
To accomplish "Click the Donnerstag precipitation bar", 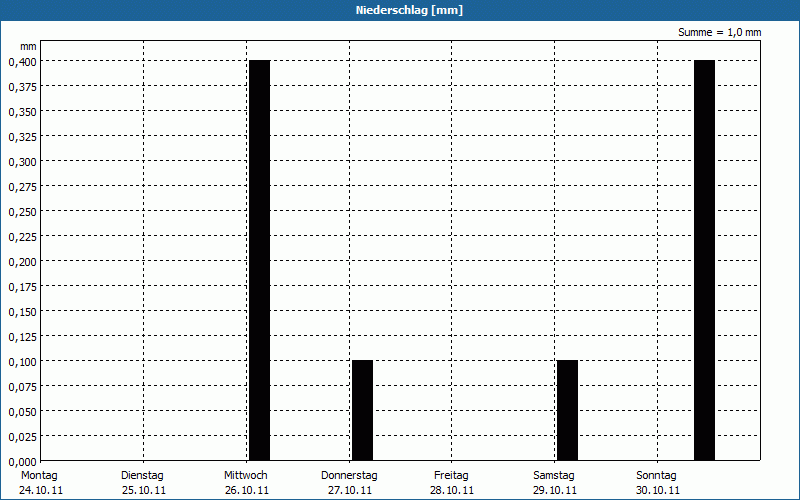I will pyautogui.click(x=362, y=410).
